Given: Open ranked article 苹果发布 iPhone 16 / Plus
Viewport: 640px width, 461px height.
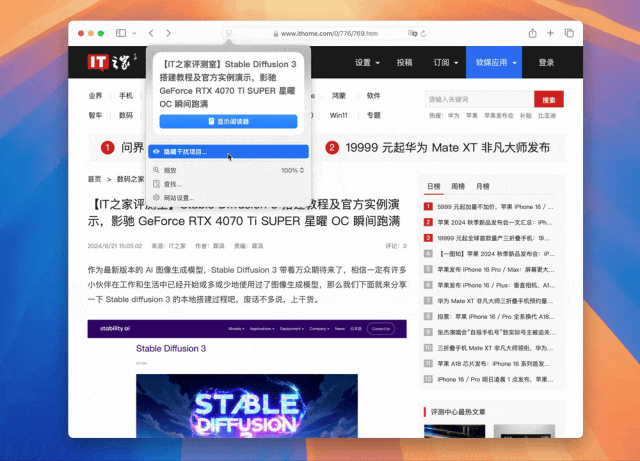Looking at the screenshot, I should click(x=495, y=285).
